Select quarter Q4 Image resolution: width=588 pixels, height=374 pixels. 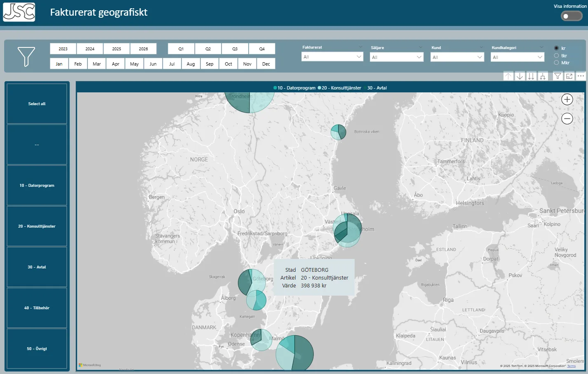pyautogui.click(x=262, y=49)
